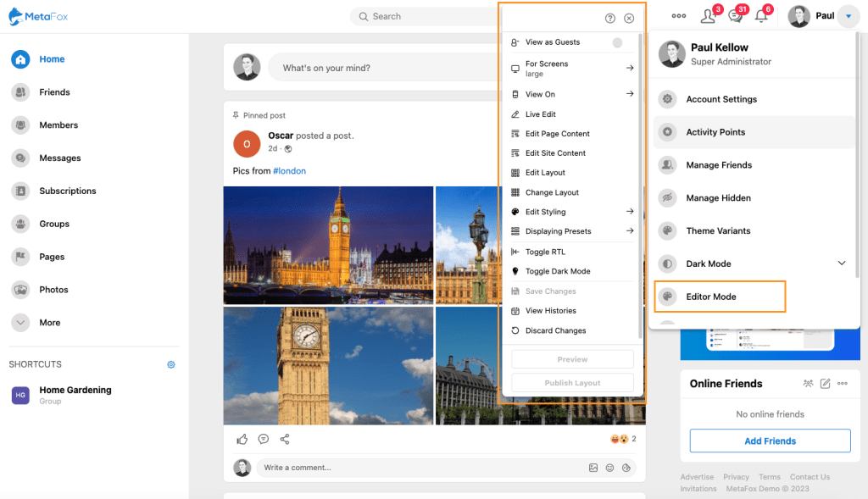Attach a photo using the image icon
Image resolution: width=868 pixels, height=499 pixels.
tap(593, 467)
